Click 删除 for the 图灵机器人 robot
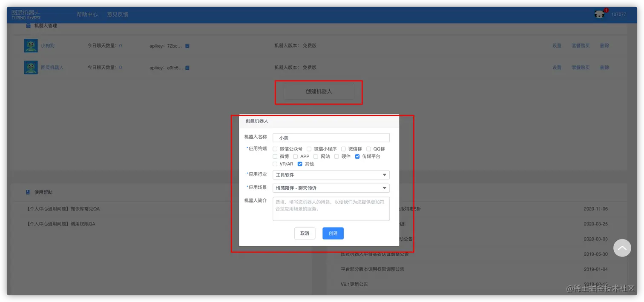The height and width of the screenshot is (302, 644). point(604,68)
